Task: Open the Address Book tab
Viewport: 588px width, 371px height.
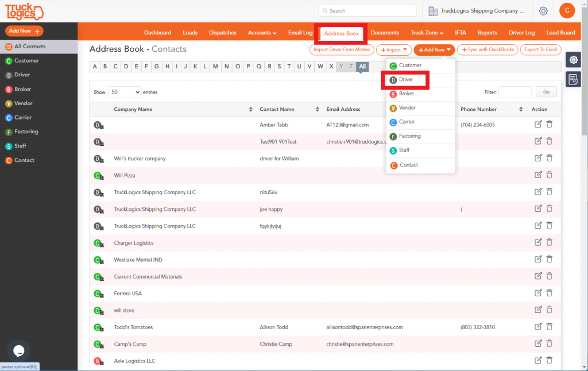Action: [x=341, y=33]
